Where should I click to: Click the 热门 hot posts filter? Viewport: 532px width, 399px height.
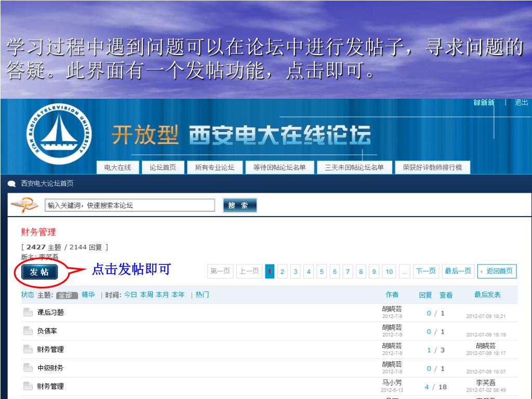coord(202,295)
